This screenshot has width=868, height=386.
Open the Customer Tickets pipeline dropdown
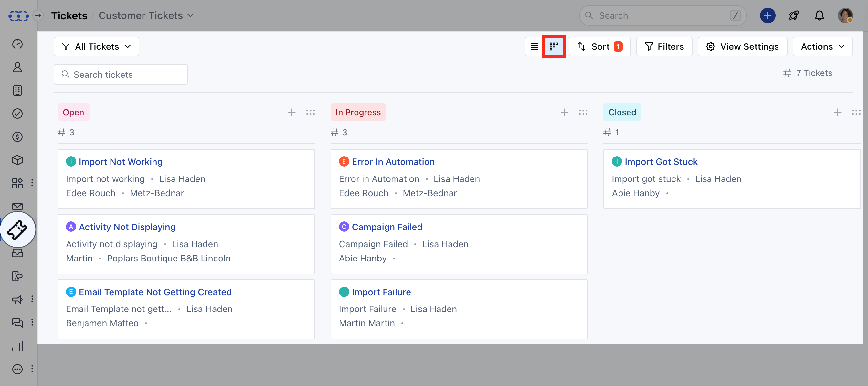click(x=146, y=15)
